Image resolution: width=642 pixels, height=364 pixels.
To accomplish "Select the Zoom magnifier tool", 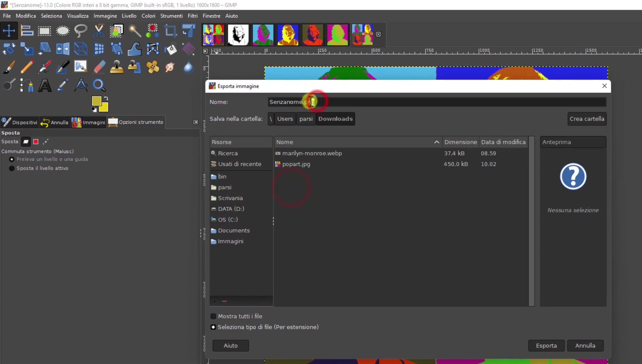I will [99, 85].
